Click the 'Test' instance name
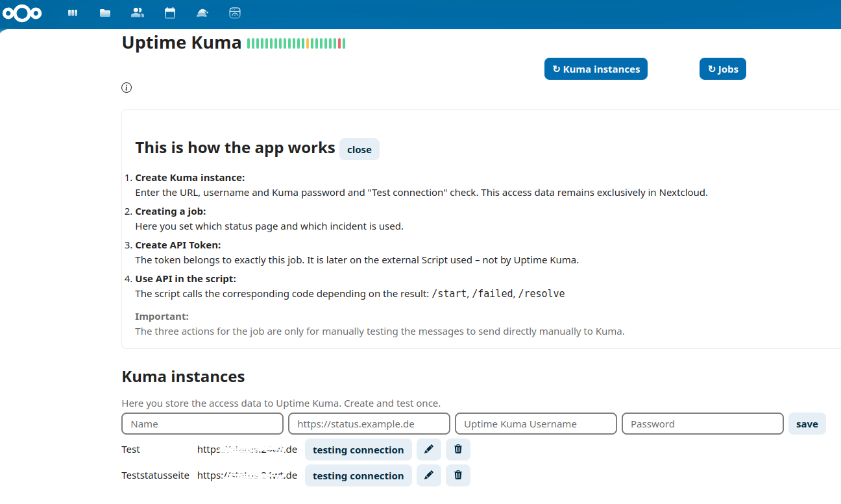This screenshot has width=841, height=504. tap(130, 450)
